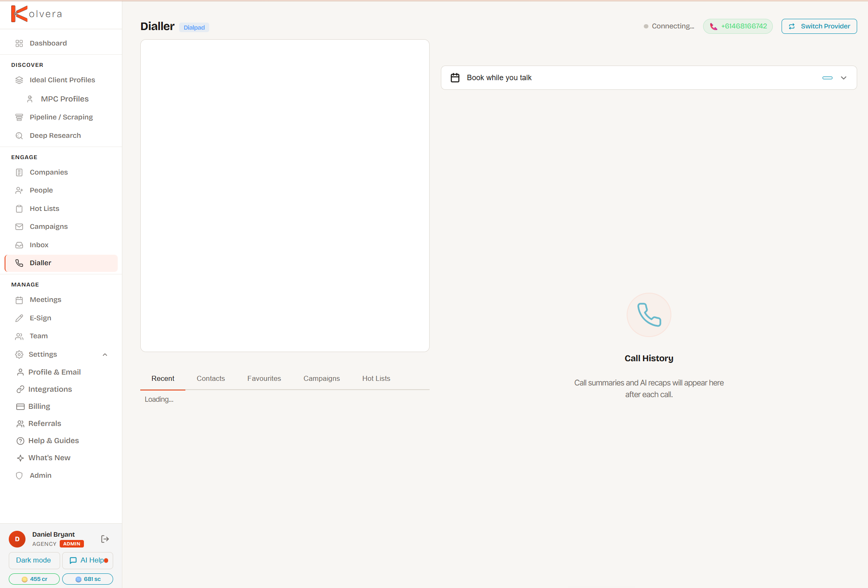Viewport: 868px width, 588px height.
Task: Click Switch Provider button
Action: (819, 26)
